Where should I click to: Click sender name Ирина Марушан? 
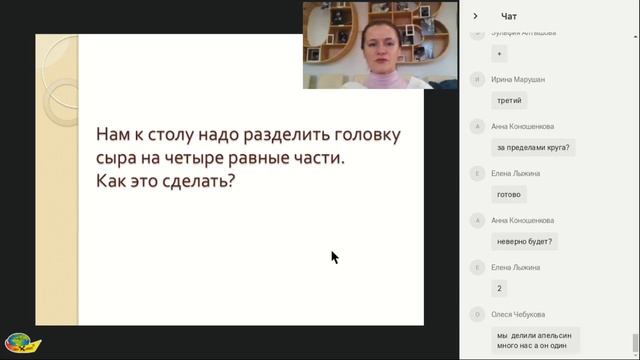pos(518,80)
